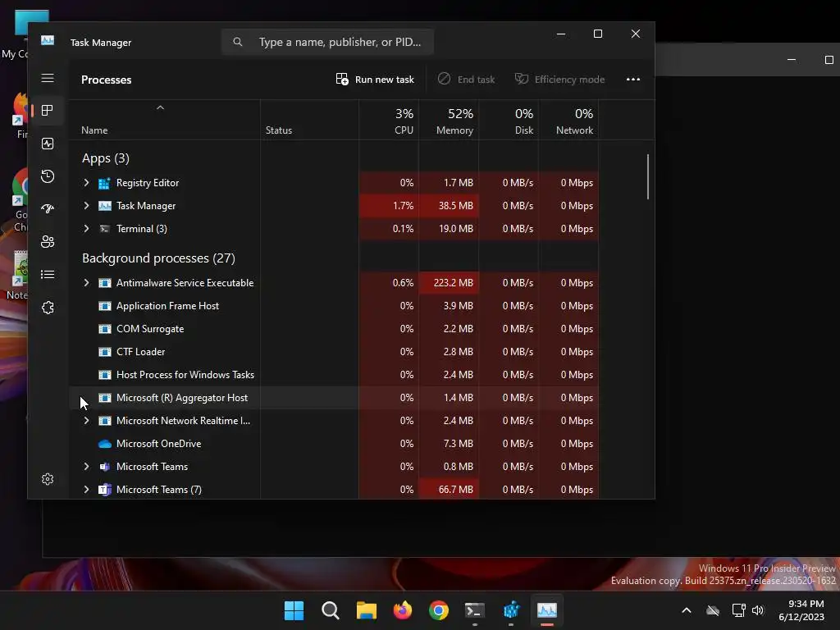Click Background processes (27) header
This screenshot has height=630, width=840.
coord(158,258)
